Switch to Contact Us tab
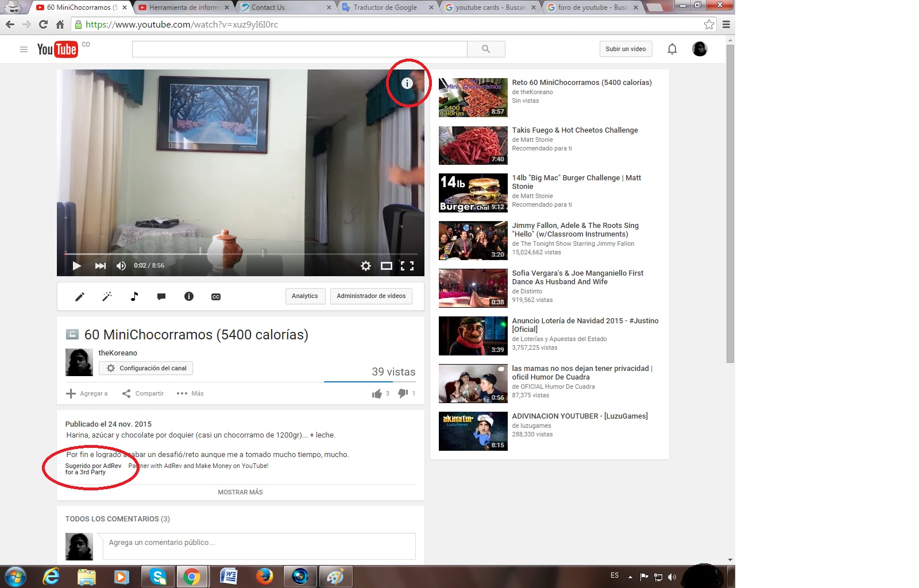This screenshot has width=919, height=588. tap(285, 7)
